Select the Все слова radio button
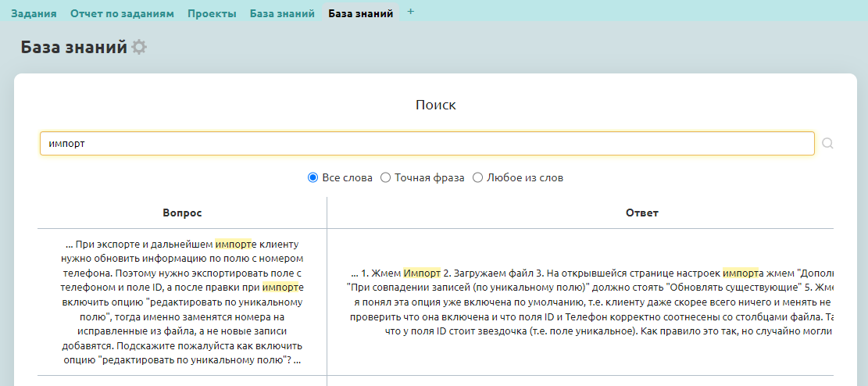 tap(313, 177)
